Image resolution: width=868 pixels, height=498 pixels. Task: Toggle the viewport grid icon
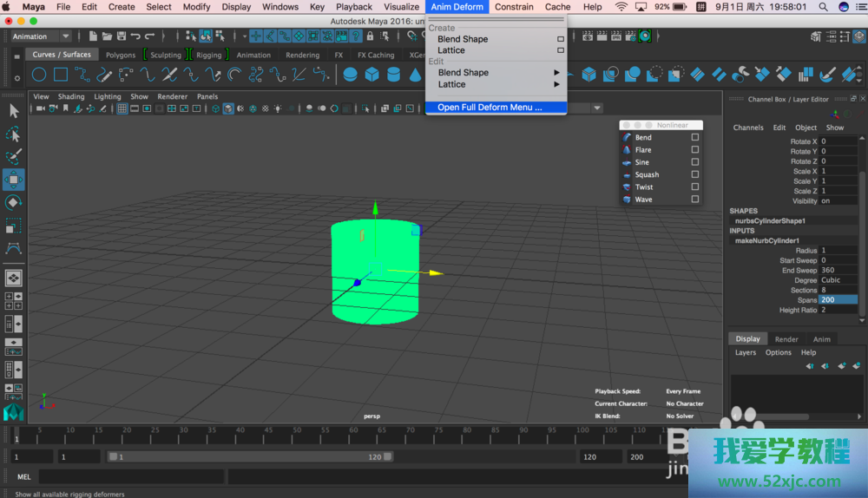coord(122,108)
